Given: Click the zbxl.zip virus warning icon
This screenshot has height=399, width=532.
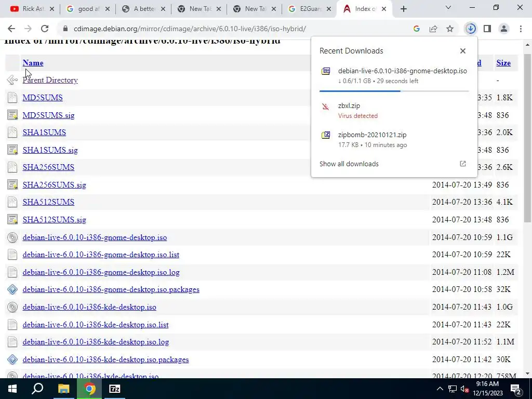Looking at the screenshot, I should point(326,107).
